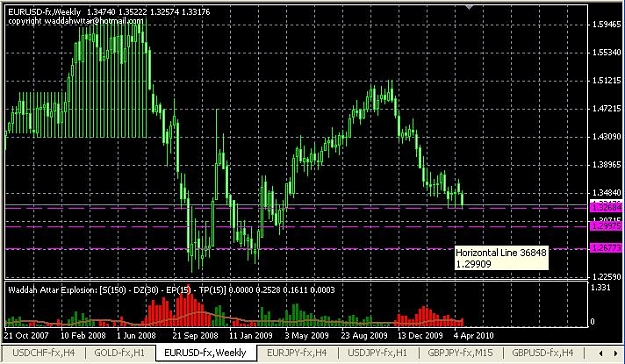Click the magenta 1.26773 price label

(607, 248)
